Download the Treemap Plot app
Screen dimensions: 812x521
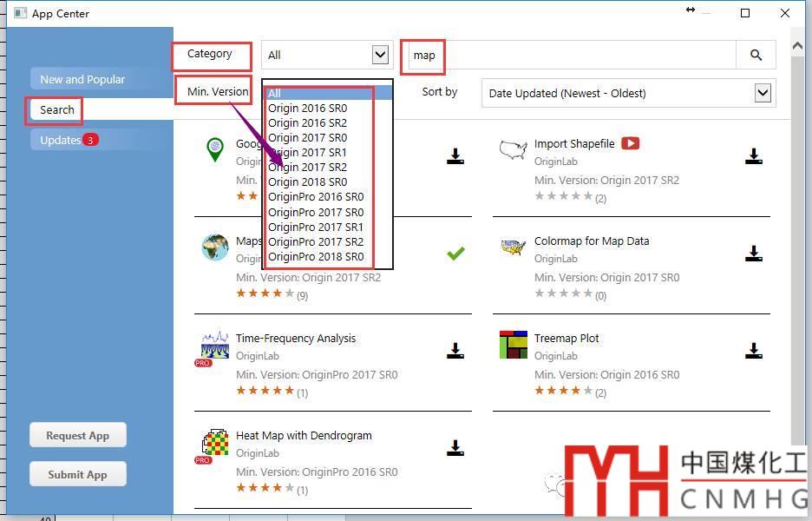[x=754, y=351]
